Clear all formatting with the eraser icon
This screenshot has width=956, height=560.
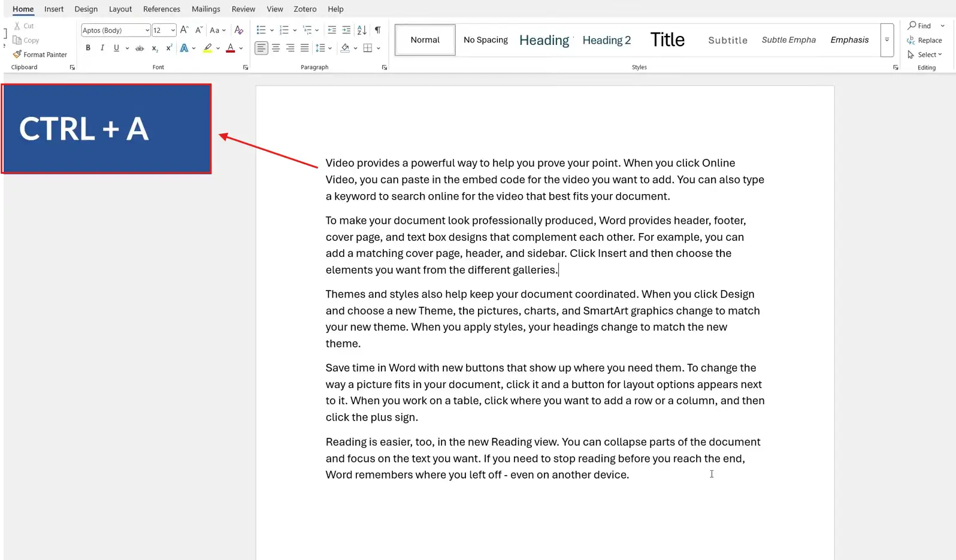(239, 30)
